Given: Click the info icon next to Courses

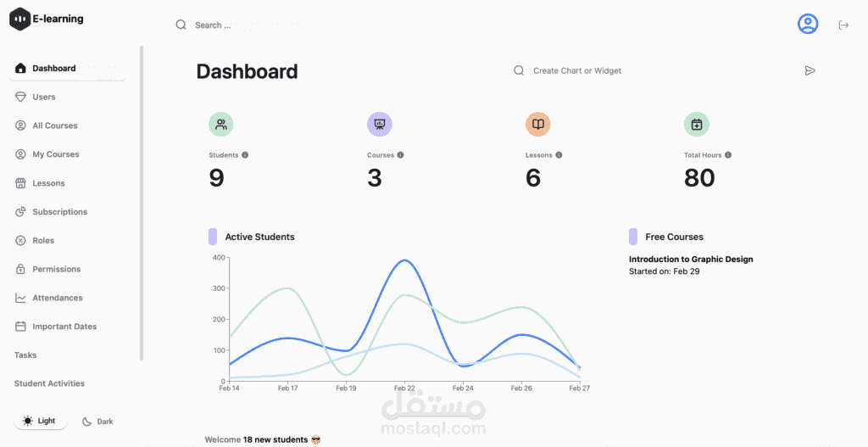Looking at the screenshot, I should point(401,155).
